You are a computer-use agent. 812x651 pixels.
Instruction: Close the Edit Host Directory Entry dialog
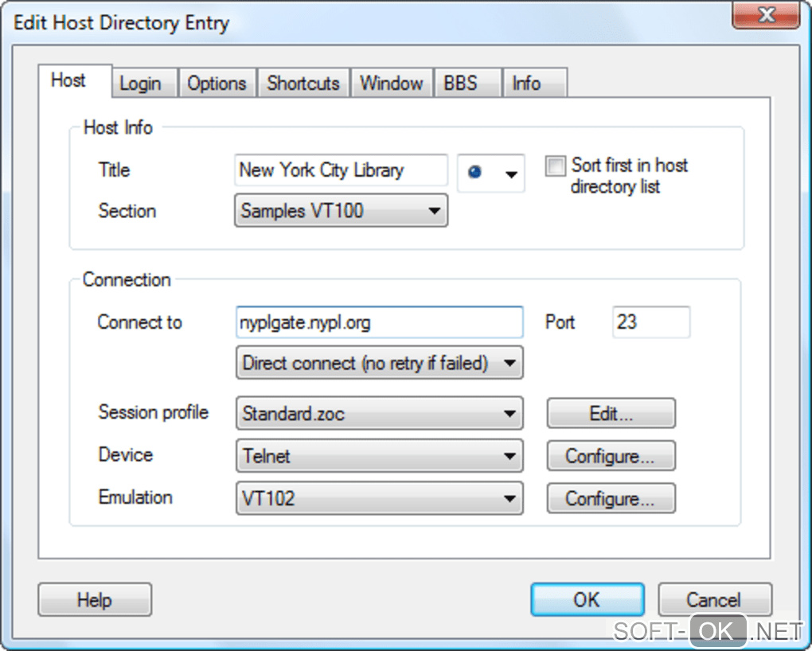coord(767,16)
